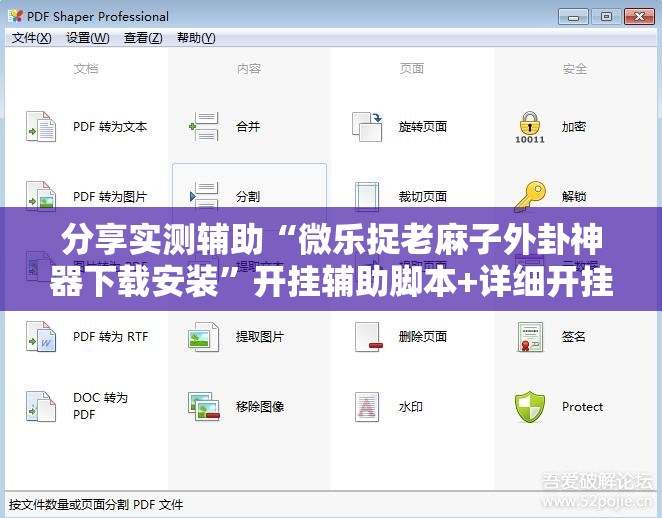Screen dimensions: 662x518
Task: Click the PDF 转为 RTF icon
Action: [x=41, y=336]
